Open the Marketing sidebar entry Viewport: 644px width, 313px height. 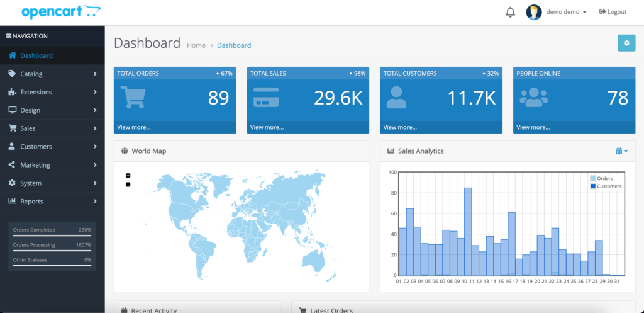coord(52,165)
